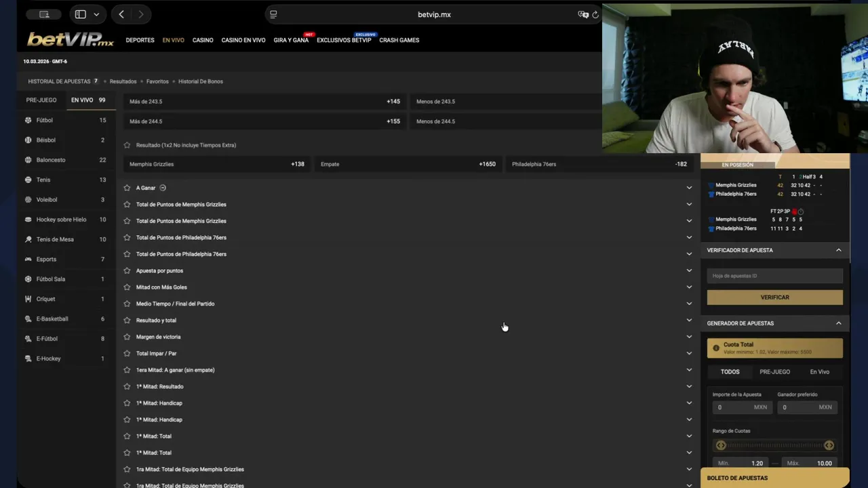Click the Importe de la Apuesta input
Screen dimensions: 868x488
[x=742, y=407]
